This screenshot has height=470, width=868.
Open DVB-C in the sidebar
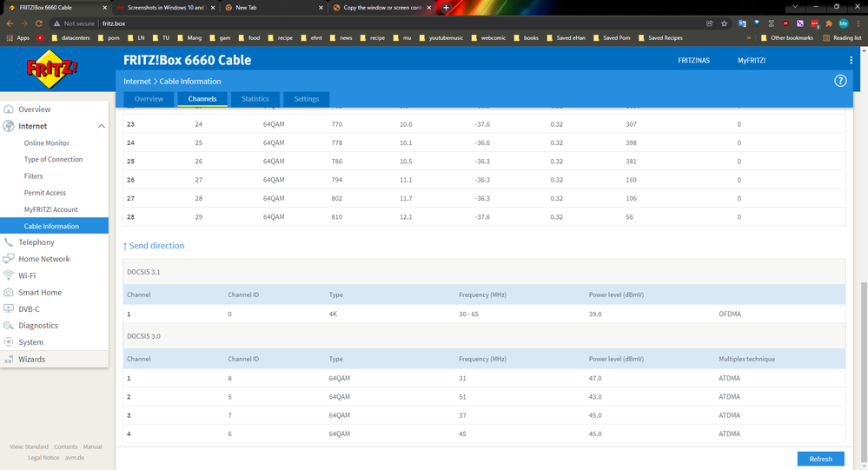click(x=29, y=309)
